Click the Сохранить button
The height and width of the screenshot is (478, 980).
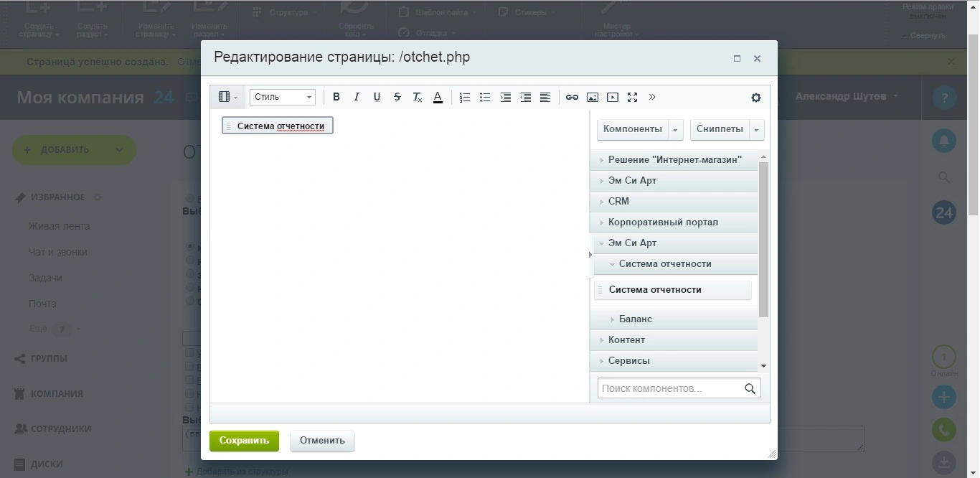pos(244,441)
